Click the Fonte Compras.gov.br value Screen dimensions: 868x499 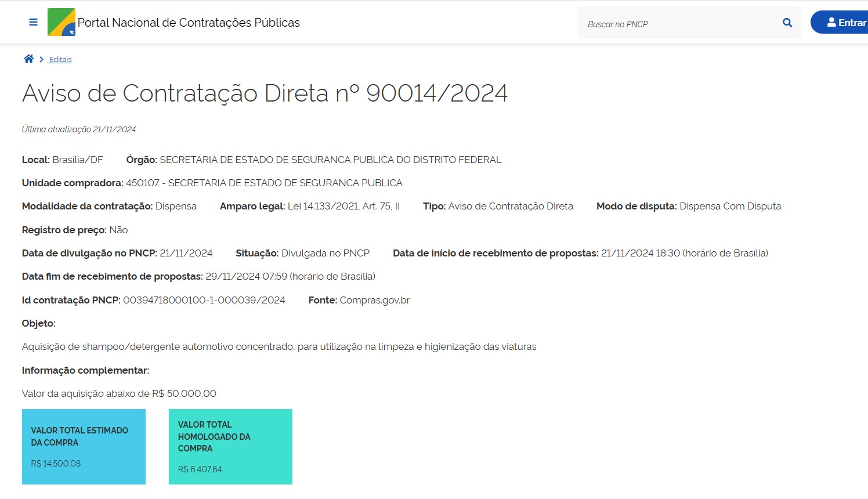point(374,300)
